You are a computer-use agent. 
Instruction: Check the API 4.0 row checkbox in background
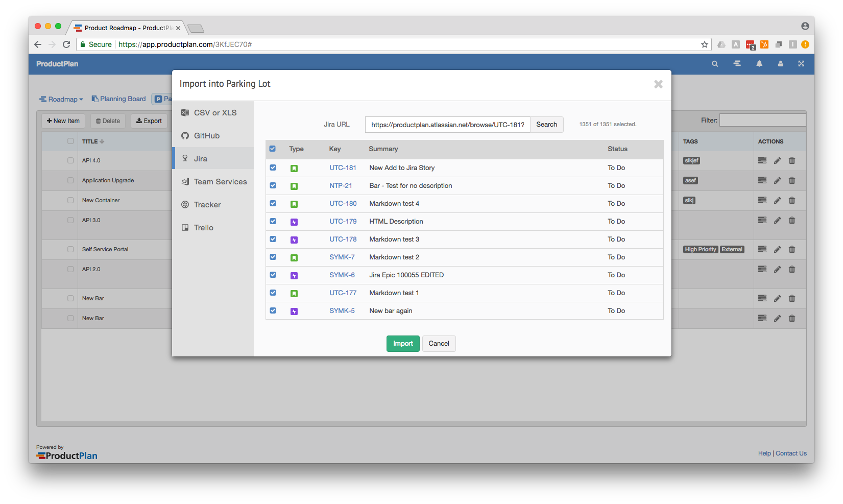coord(70,160)
